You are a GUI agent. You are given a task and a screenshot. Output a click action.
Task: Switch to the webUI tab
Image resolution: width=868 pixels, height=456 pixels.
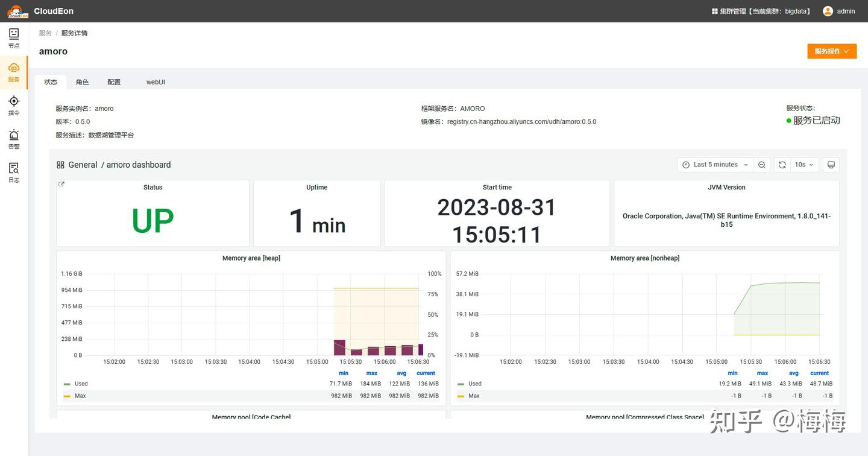(x=156, y=81)
